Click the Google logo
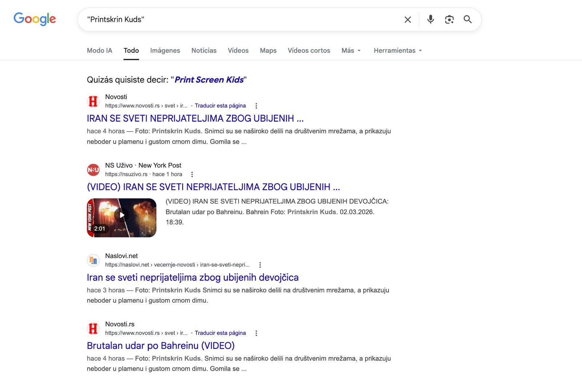The height and width of the screenshot is (392, 582). pos(35,19)
